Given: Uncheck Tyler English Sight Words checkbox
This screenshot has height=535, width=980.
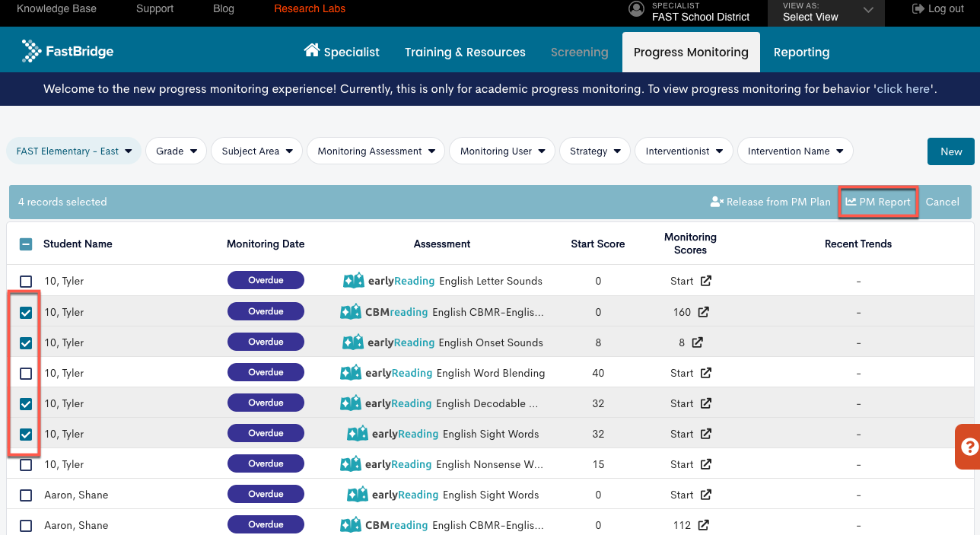Looking at the screenshot, I should tap(26, 434).
